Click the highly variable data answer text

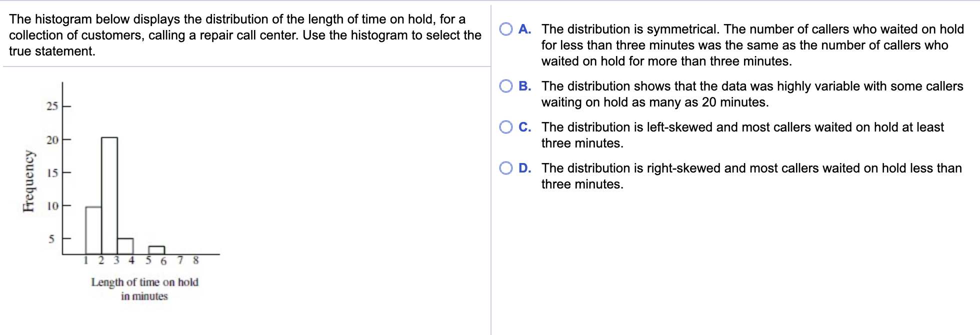point(752,94)
